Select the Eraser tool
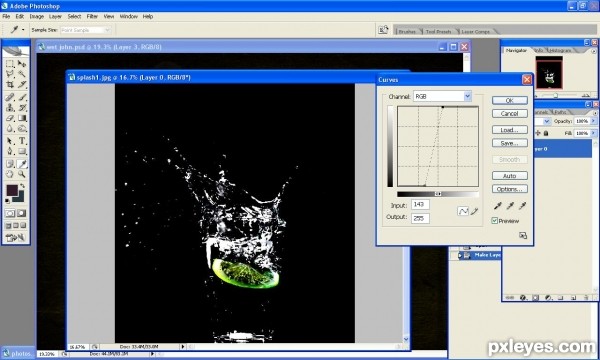Viewport: 600px width, 360px height. pyautogui.click(x=10, y=118)
